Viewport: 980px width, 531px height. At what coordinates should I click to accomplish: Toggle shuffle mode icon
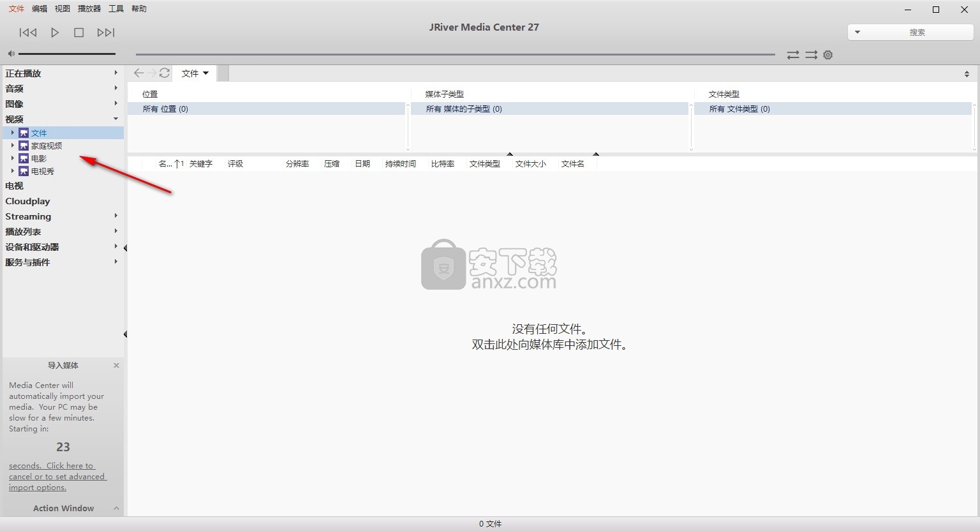[811, 55]
